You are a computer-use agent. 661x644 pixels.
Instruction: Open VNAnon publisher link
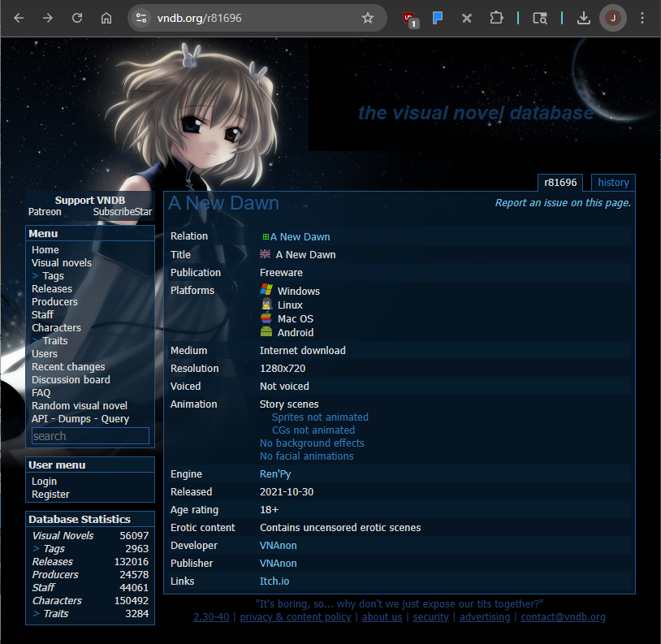pos(279,564)
